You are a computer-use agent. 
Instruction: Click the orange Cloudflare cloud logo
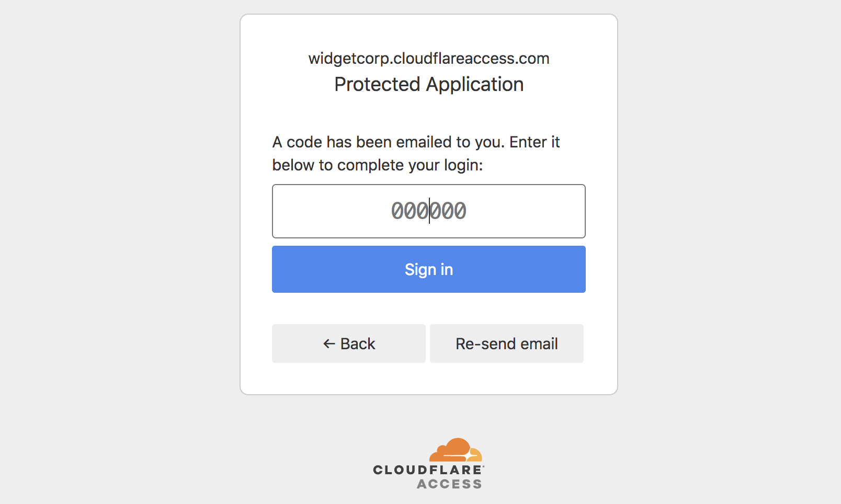451,450
